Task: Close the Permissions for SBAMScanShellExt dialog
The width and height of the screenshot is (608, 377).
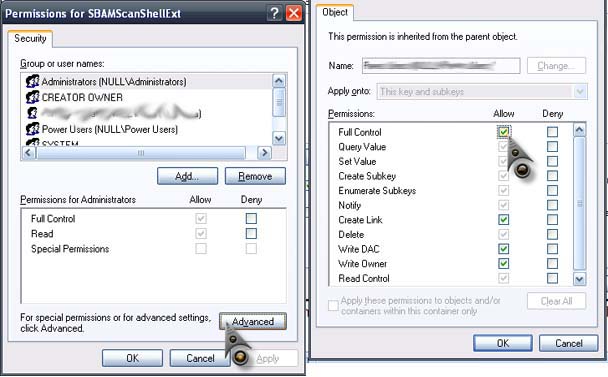Action: (294, 14)
